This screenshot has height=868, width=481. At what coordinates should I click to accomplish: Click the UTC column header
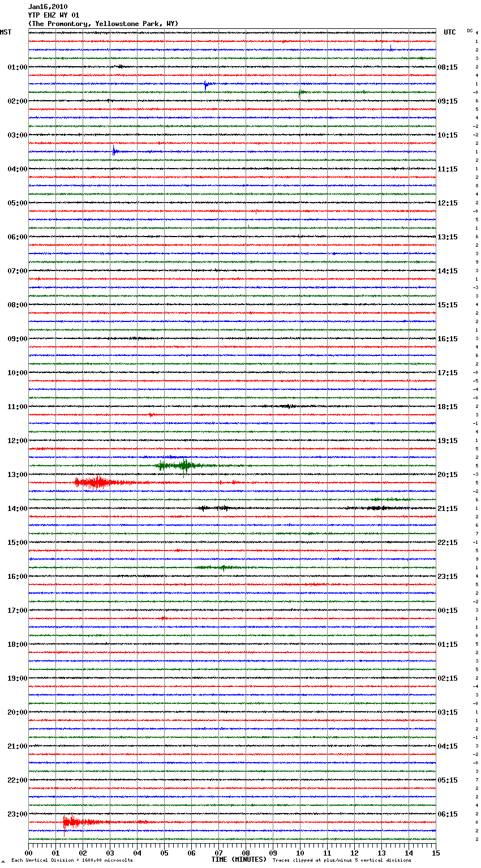[x=450, y=32]
